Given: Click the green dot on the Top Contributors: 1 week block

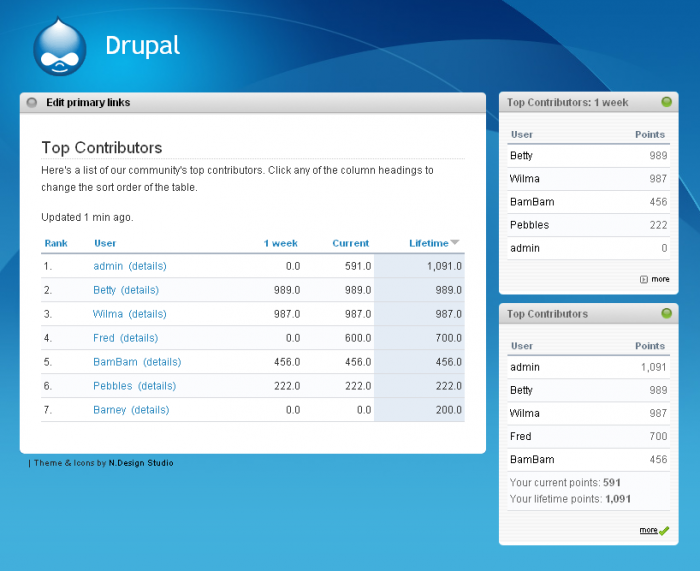Looking at the screenshot, I should [667, 102].
